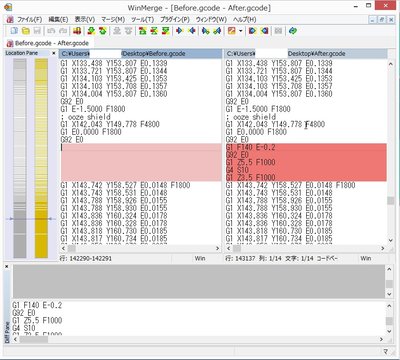This screenshot has height=360, width=400.
Task: Click the WinMerge icon in the title bar
Action: click(8, 7)
